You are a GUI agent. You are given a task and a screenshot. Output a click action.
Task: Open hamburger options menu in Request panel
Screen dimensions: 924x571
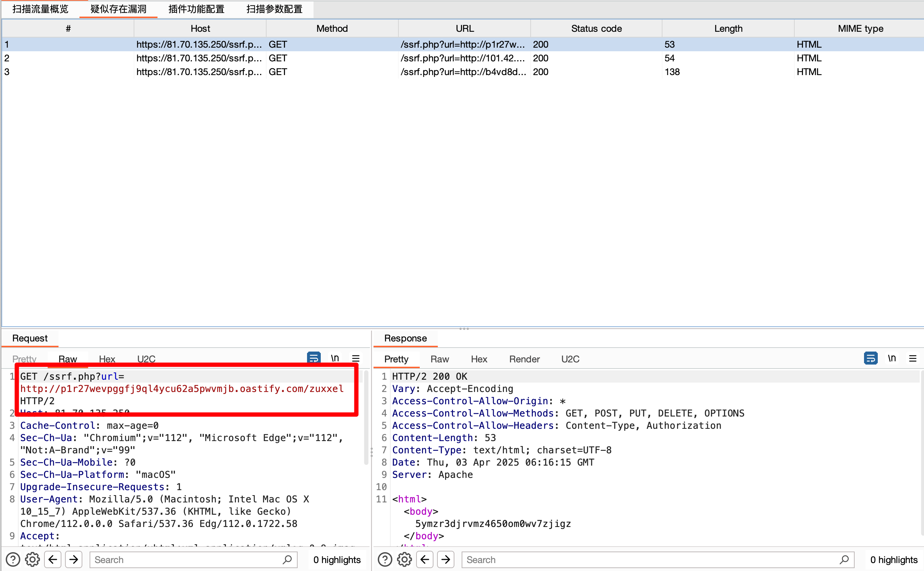(x=355, y=358)
